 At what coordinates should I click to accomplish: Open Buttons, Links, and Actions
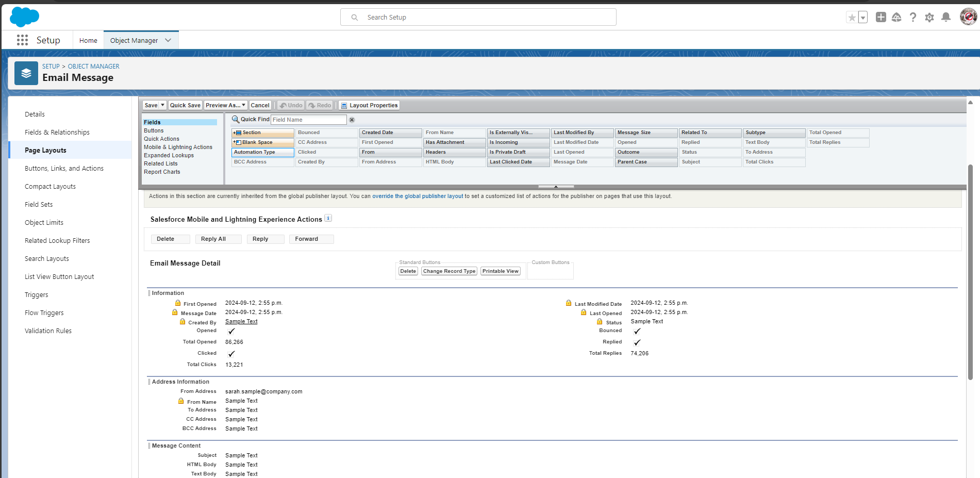[x=64, y=168]
